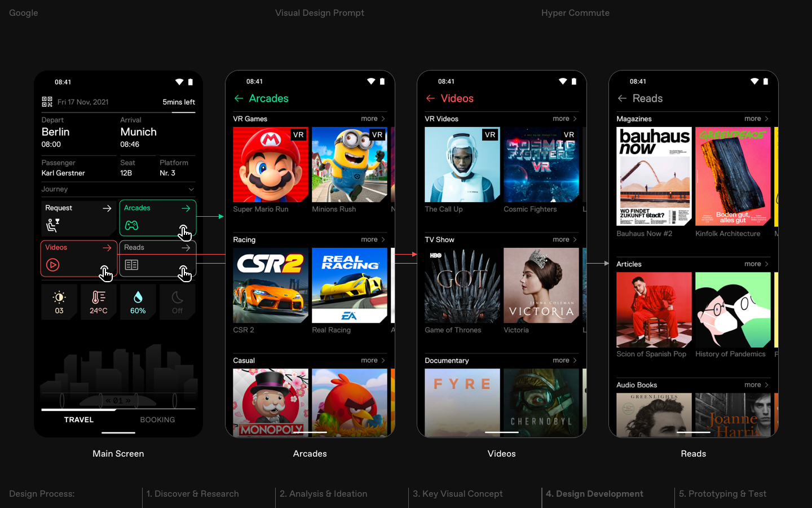Expand more TV Show items

(x=565, y=239)
